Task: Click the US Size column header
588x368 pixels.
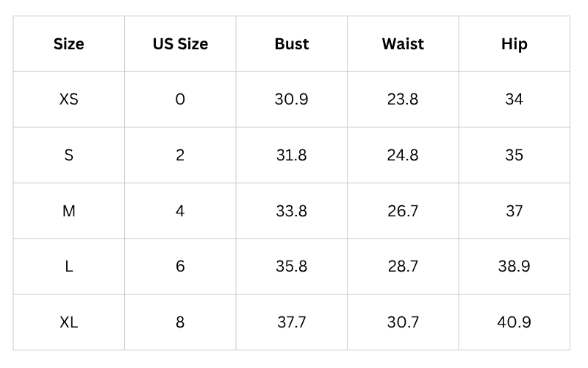Action: click(x=180, y=44)
